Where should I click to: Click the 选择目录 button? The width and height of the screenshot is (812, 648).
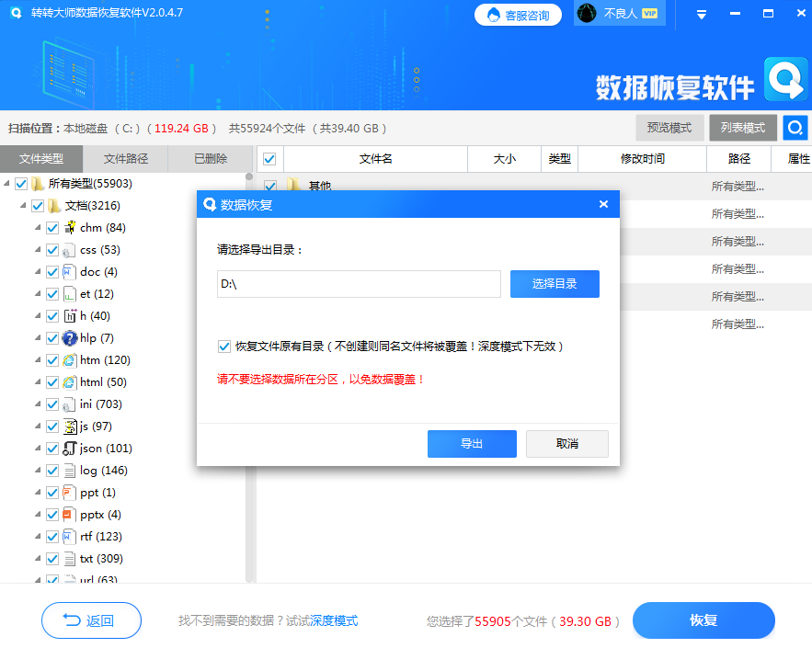click(x=554, y=283)
